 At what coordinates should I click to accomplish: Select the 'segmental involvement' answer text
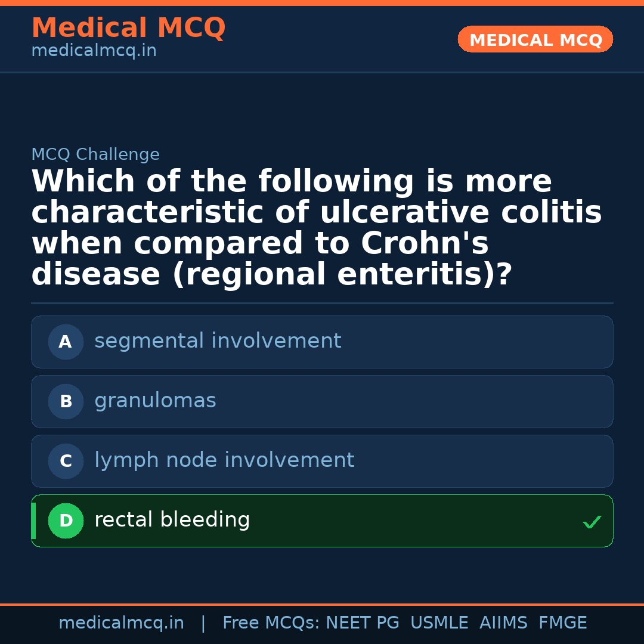(218, 341)
